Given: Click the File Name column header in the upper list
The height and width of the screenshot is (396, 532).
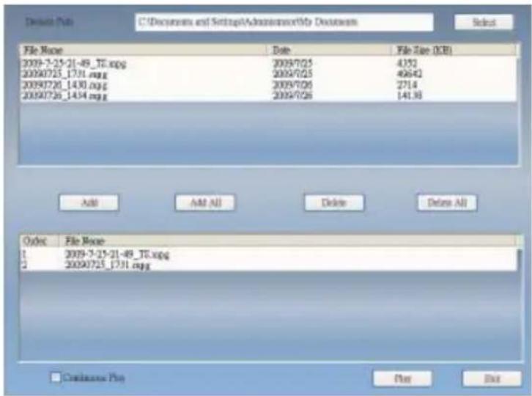Looking at the screenshot, I should coord(144,51).
